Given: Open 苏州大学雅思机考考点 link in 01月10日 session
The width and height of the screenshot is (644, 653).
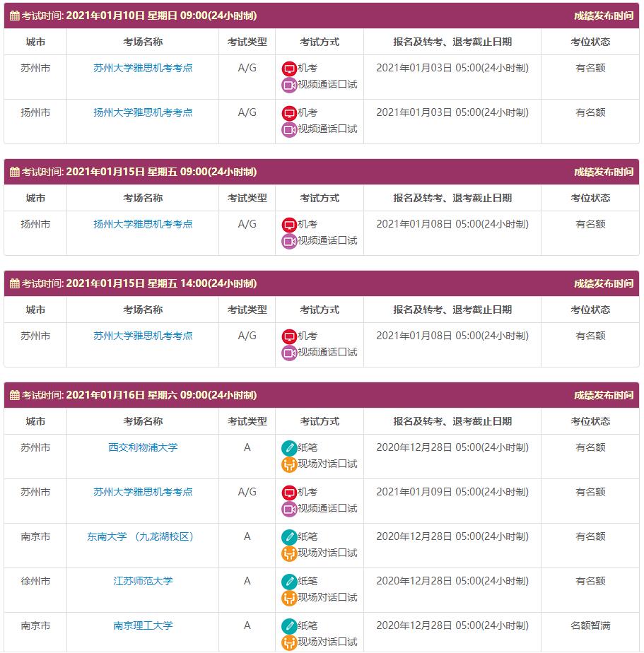Looking at the screenshot, I should [x=143, y=68].
